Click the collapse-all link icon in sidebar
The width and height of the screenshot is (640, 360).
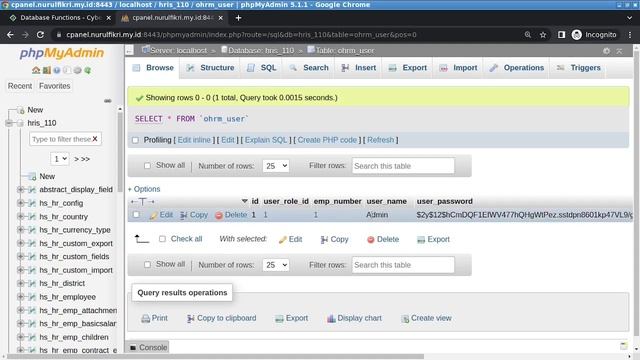(108, 100)
